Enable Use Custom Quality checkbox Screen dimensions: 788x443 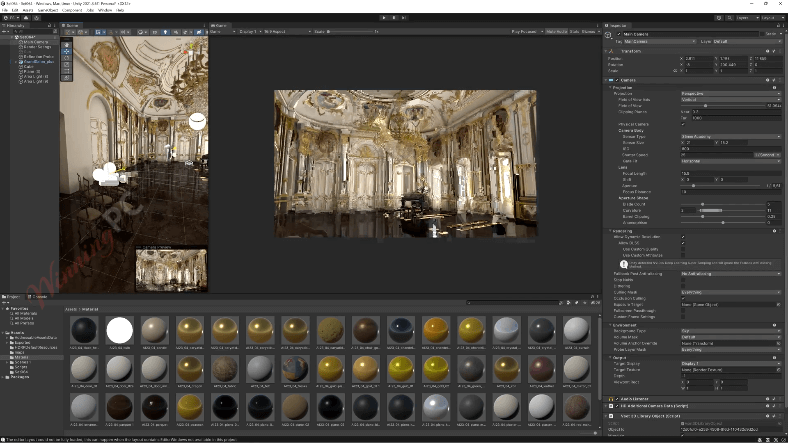click(683, 249)
